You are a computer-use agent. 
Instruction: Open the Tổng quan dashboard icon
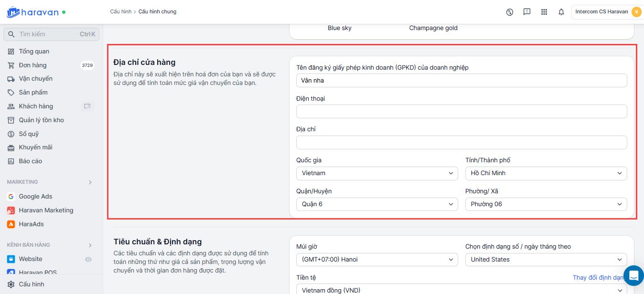(x=11, y=52)
